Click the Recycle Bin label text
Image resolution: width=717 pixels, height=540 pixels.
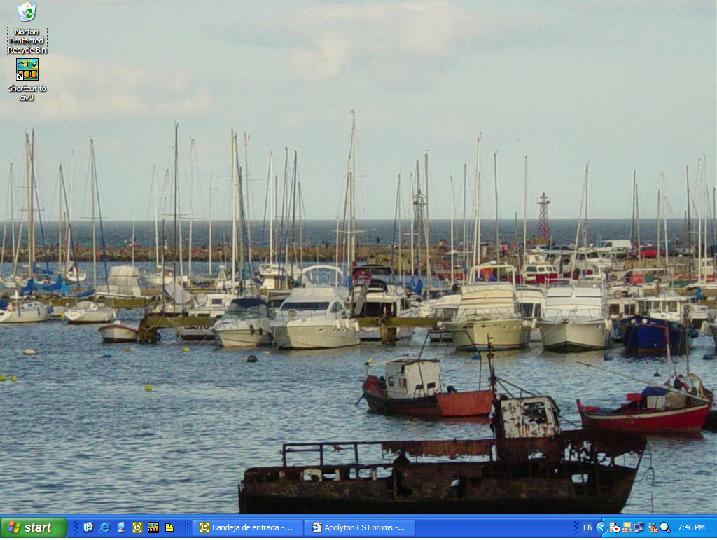(27, 40)
